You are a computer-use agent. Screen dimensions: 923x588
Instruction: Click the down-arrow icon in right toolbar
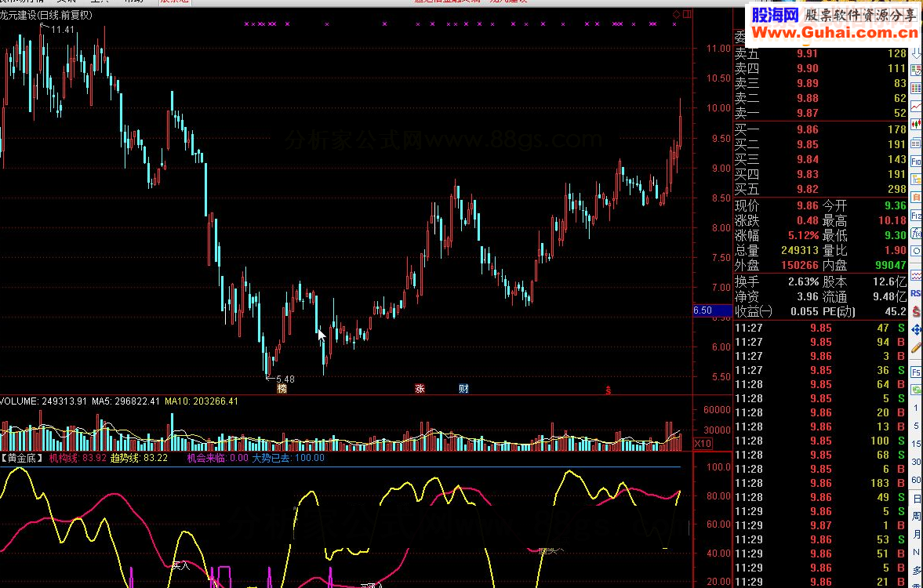(916, 54)
